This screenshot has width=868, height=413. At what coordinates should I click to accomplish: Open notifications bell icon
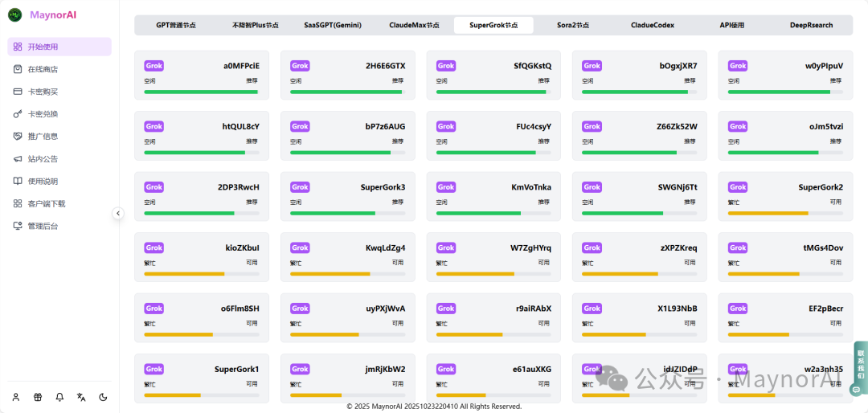pos(59,397)
